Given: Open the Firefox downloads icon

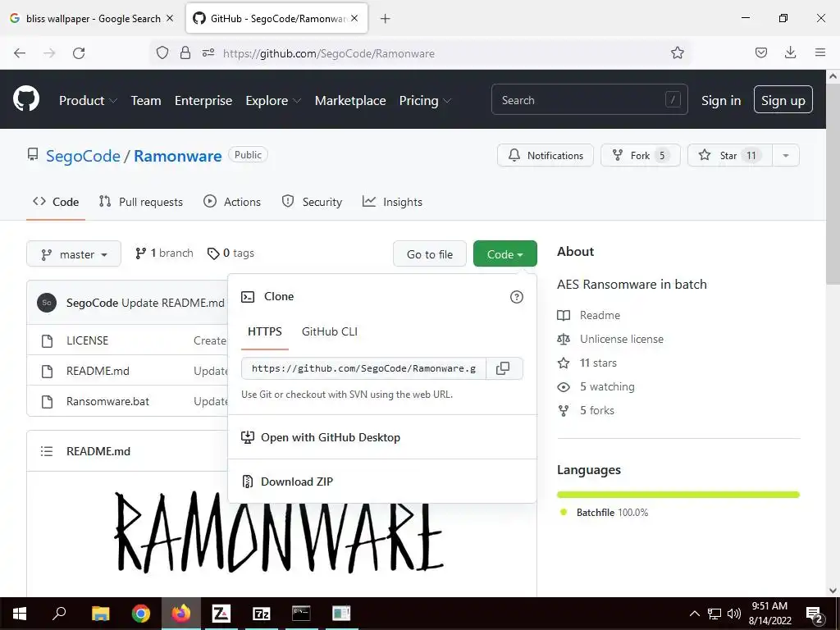Looking at the screenshot, I should tap(790, 52).
